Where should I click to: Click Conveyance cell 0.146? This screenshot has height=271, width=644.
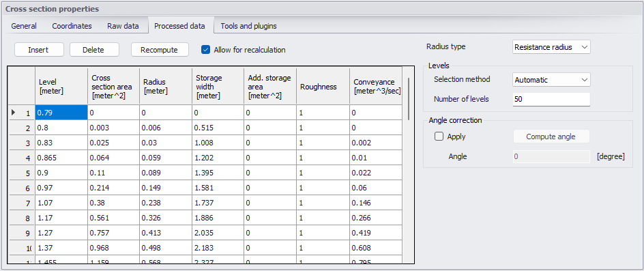coord(376,203)
